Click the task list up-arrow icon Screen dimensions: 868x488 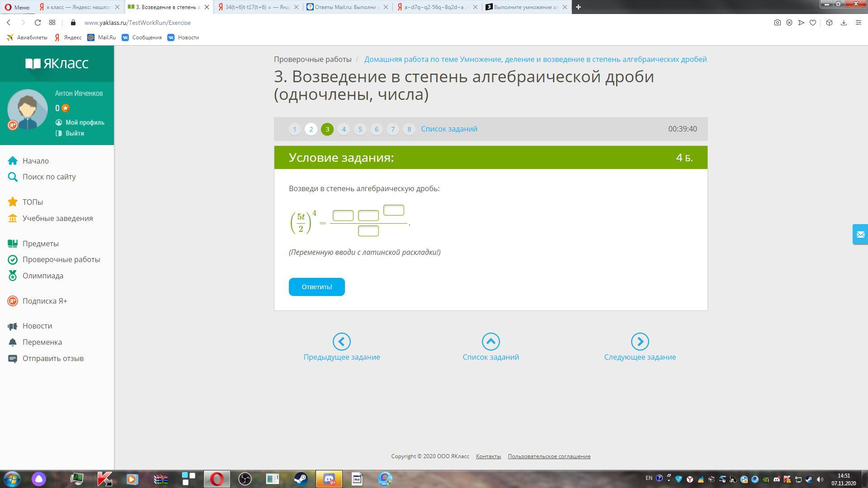[x=491, y=342]
